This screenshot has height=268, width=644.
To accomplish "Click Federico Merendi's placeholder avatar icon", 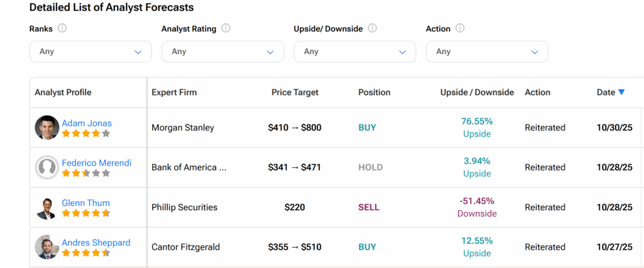I will coord(47,167).
